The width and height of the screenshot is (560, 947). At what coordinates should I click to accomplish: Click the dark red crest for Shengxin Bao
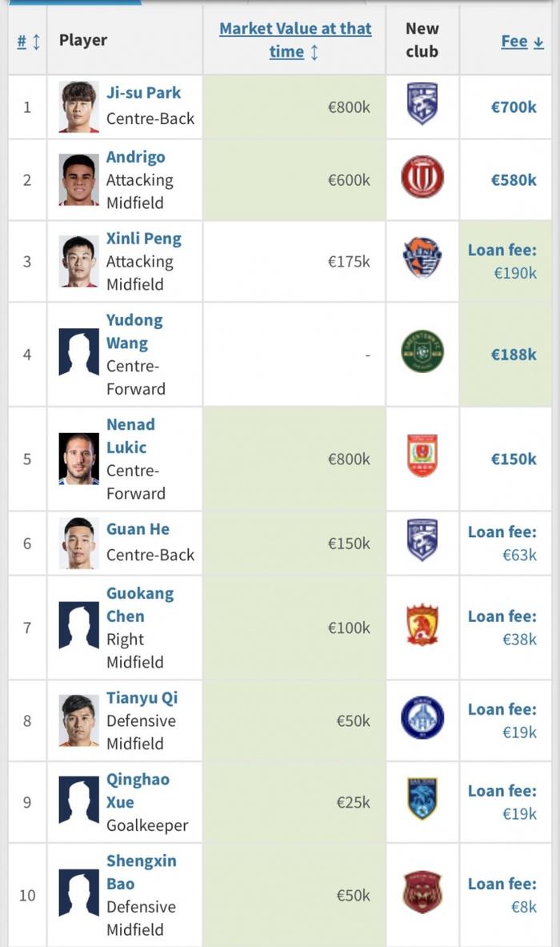click(x=422, y=892)
